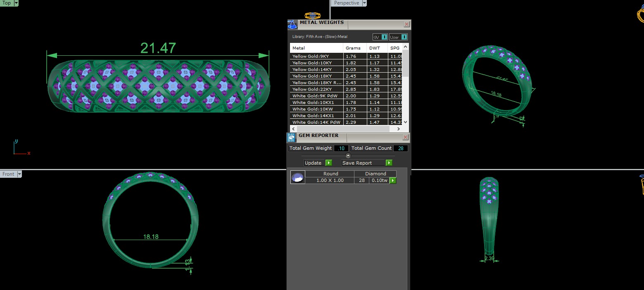The image size is (644, 290).
Task: Select the White Gold:14K PdW row
Action: coord(346,122)
